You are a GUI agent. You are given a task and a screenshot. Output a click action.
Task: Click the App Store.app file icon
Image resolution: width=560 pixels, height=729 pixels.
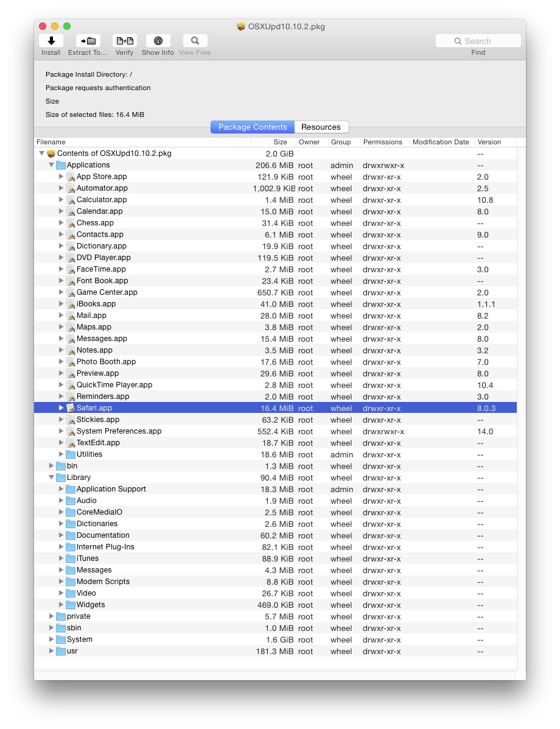[x=71, y=177]
